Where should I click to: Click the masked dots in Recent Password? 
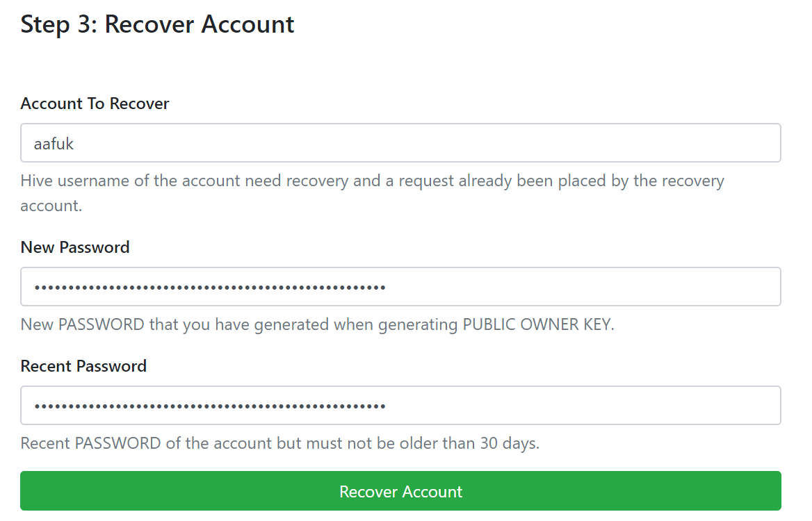210,406
